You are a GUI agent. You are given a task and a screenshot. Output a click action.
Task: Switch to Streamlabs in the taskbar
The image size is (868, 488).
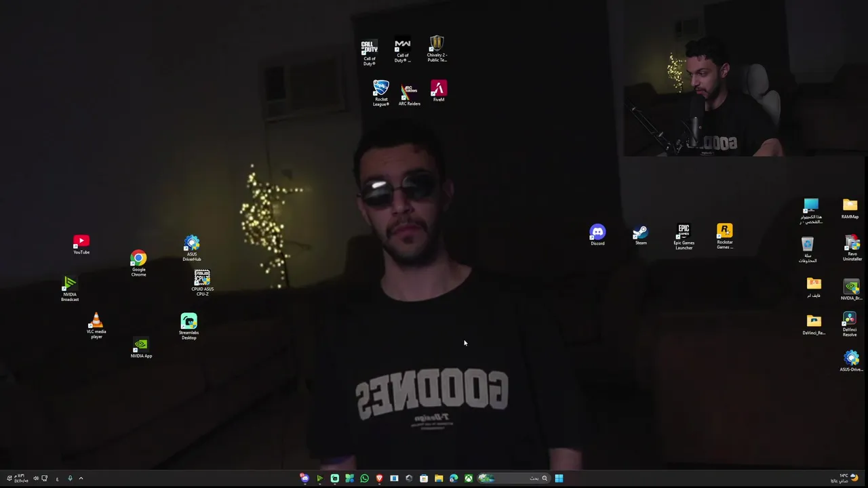click(x=334, y=479)
